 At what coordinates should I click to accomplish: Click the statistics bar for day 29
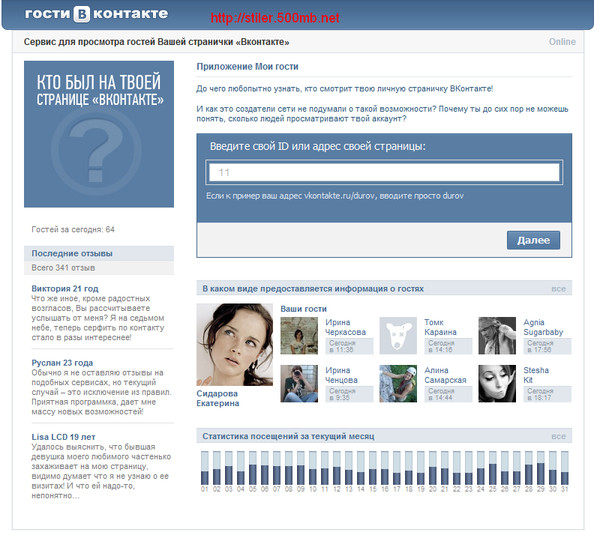click(541, 468)
